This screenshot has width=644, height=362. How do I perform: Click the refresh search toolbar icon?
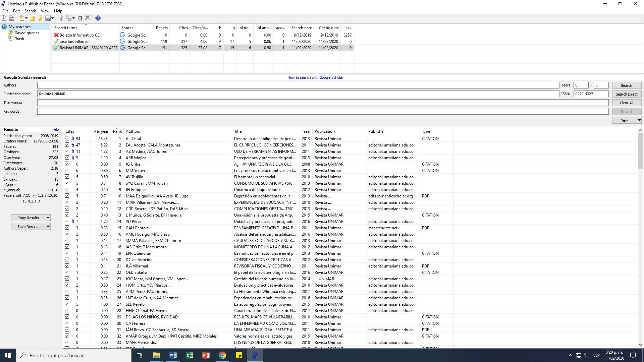click(x=11, y=18)
